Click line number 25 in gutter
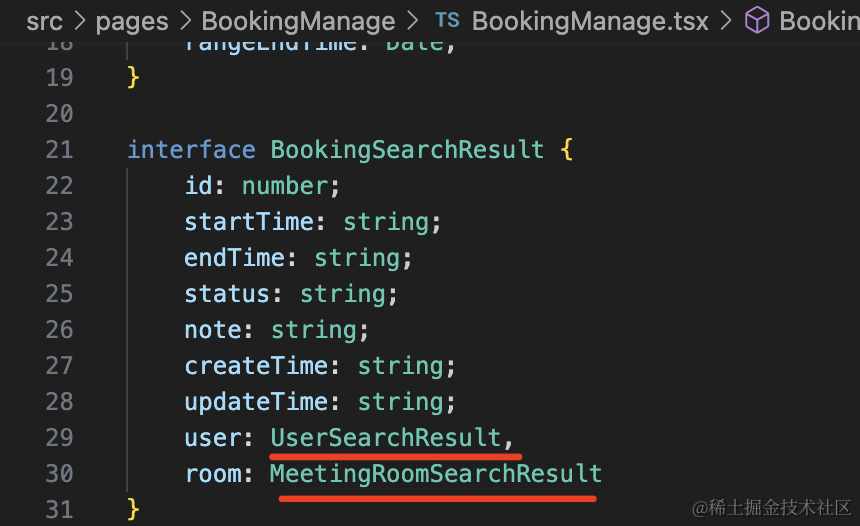 pyautogui.click(x=60, y=294)
